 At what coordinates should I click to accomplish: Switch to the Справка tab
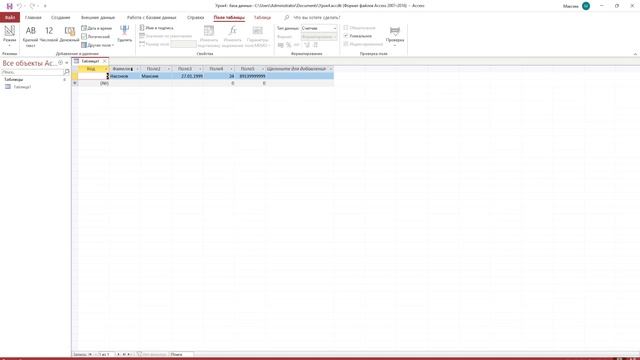tap(195, 18)
